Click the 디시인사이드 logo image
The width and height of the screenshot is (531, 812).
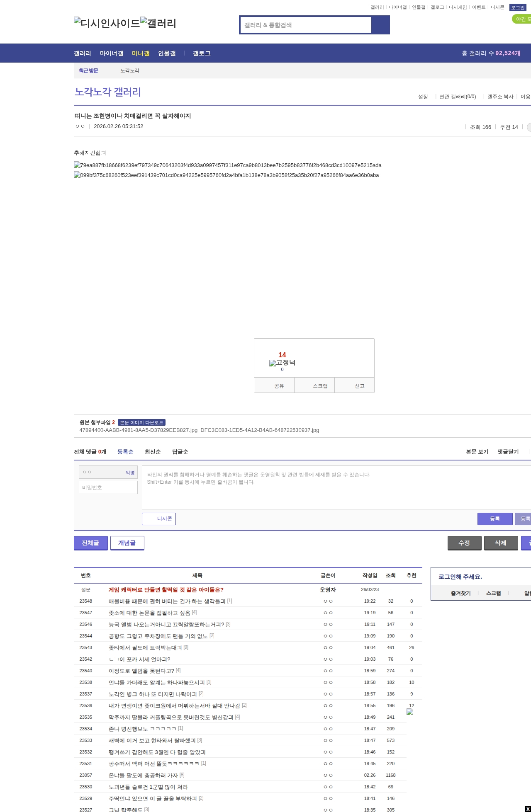pos(107,23)
